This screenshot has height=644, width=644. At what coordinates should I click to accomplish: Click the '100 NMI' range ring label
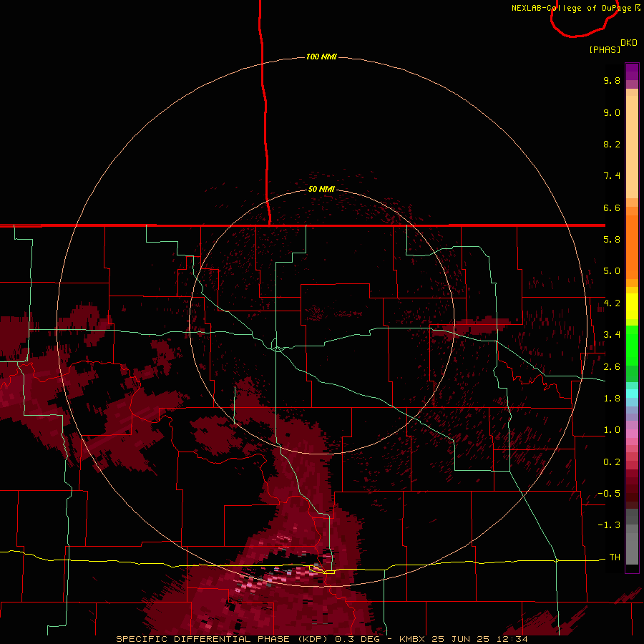click(321, 57)
